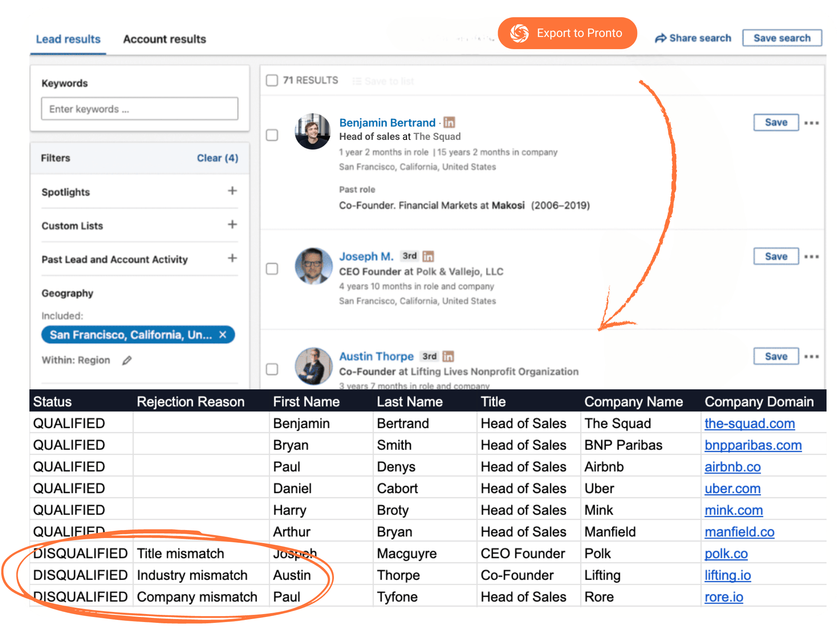Viewport: 840px width, 630px height.
Task: Open Austin Thorpe's profile photo
Action: pos(314,366)
